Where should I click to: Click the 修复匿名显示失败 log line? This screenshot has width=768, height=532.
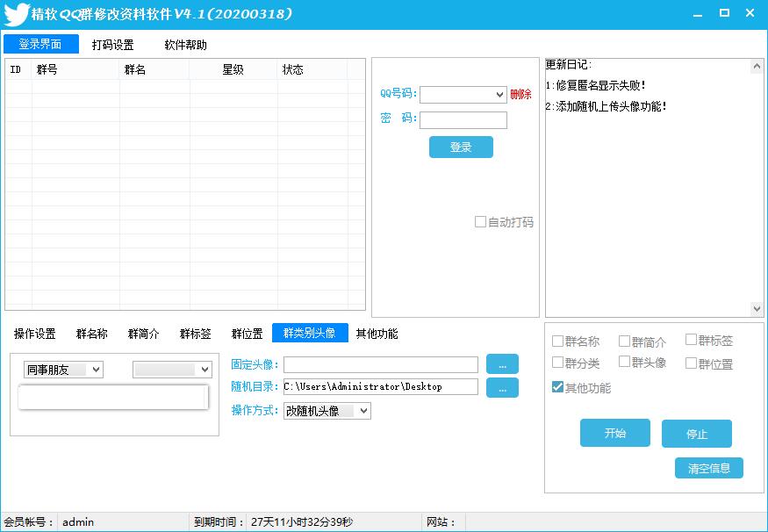(595, 85)
